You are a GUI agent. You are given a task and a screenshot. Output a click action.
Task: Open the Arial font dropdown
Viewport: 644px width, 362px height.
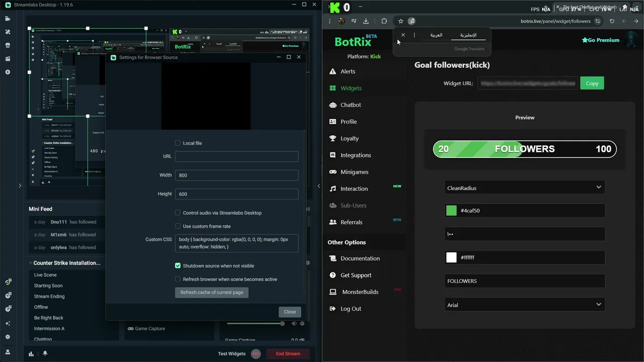[x=524, y=305]
